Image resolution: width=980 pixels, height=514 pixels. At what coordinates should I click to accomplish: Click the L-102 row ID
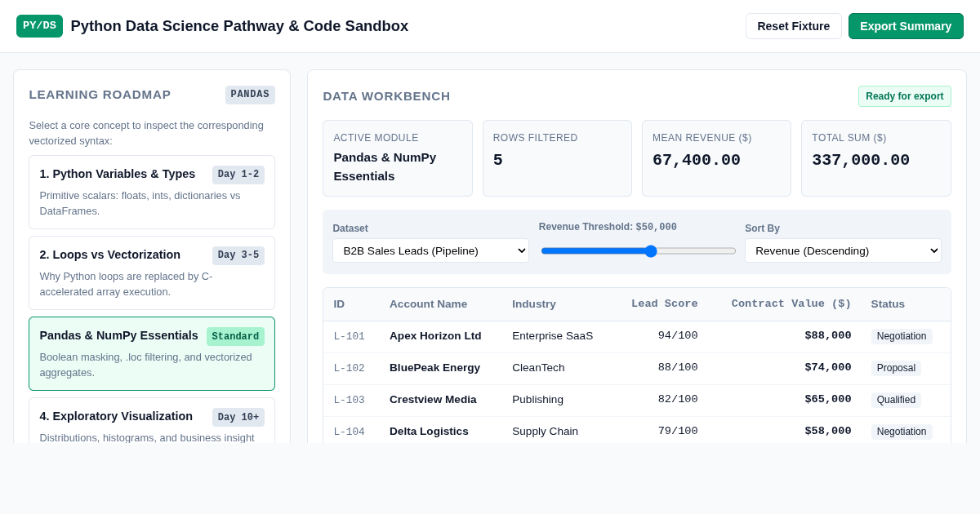349,368
